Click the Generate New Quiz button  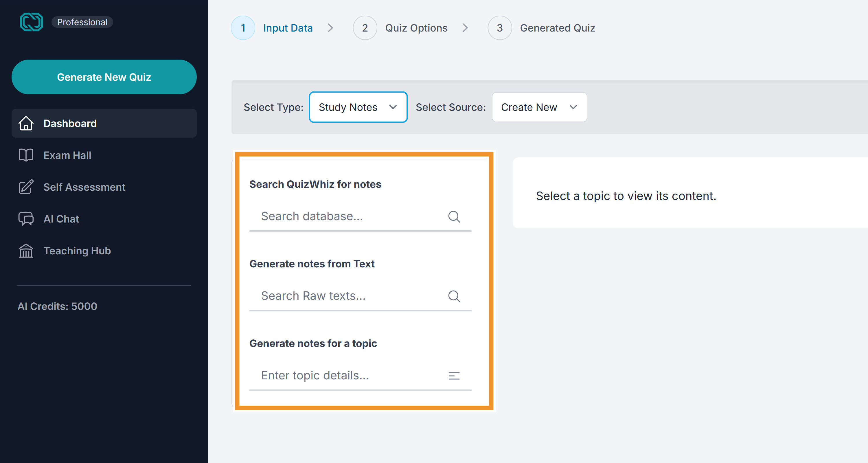[x=104, y=77]
